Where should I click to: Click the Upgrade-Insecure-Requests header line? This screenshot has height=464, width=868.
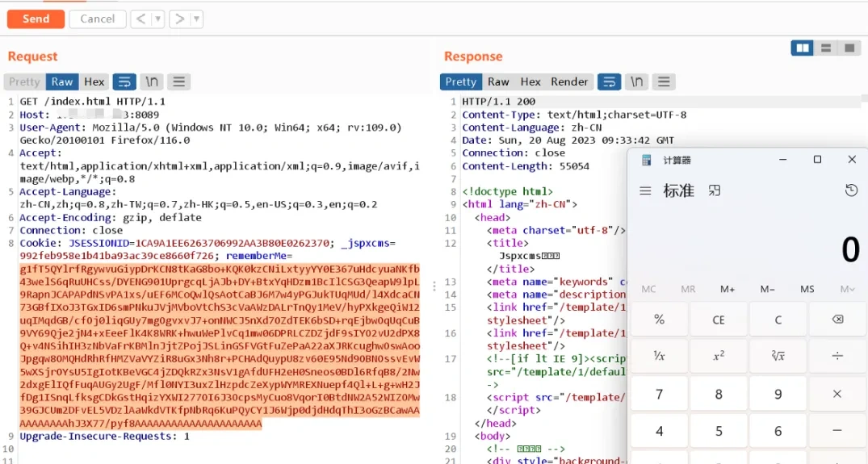pos(105,437)
